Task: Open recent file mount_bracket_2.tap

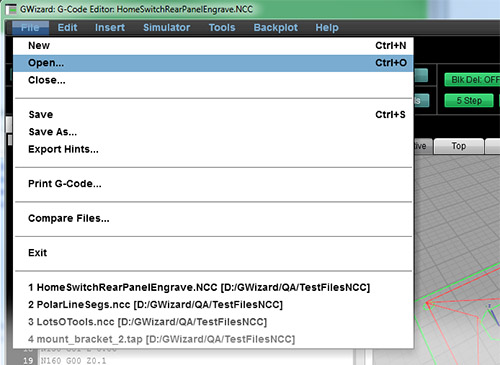Action: point(213,339)
